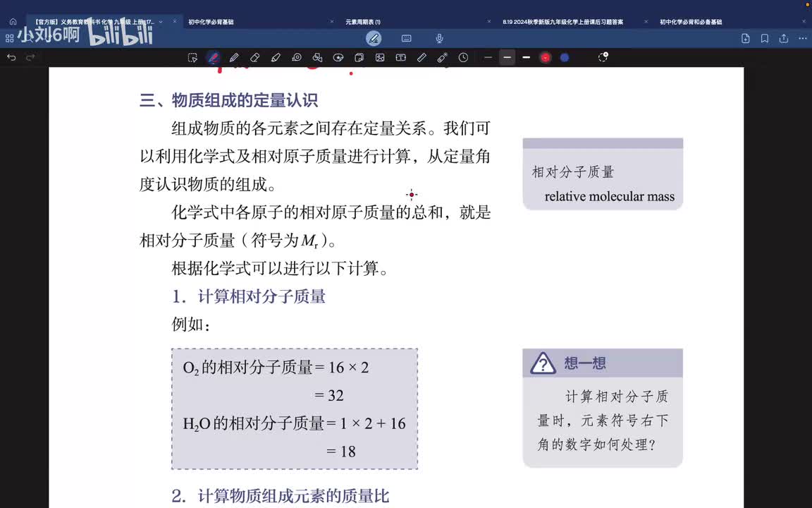Add a new page to the document

click(x=745, y=38)
